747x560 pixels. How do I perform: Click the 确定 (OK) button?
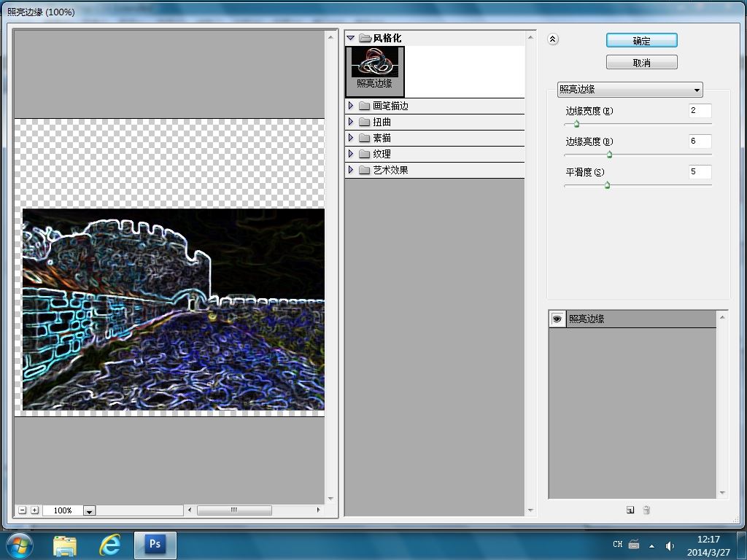coord(641,41)
